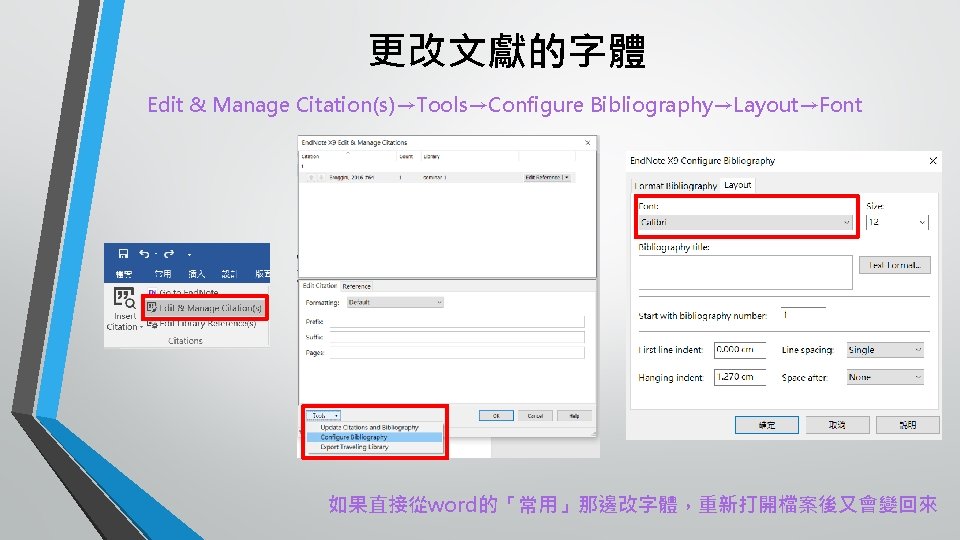
Task: Switch to the 常用 (Home) ribbon tab
Action: 162,274
